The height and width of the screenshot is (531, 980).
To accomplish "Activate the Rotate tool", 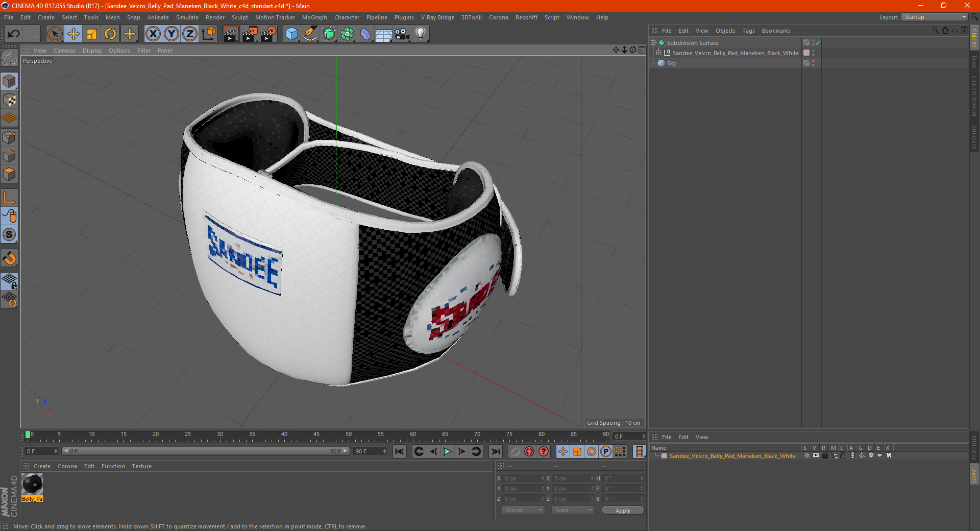I will pyautogui.click(x=110, y=34).
